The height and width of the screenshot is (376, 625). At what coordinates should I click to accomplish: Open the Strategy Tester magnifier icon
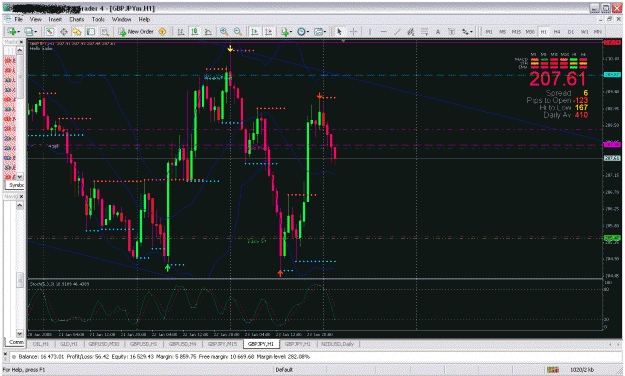104,31
